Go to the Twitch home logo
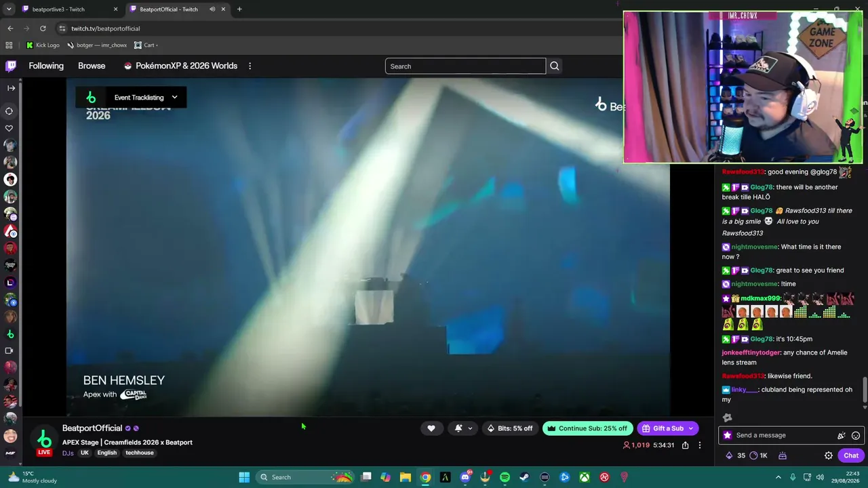Viewport: 868px width, 488px height. point(11,66)
